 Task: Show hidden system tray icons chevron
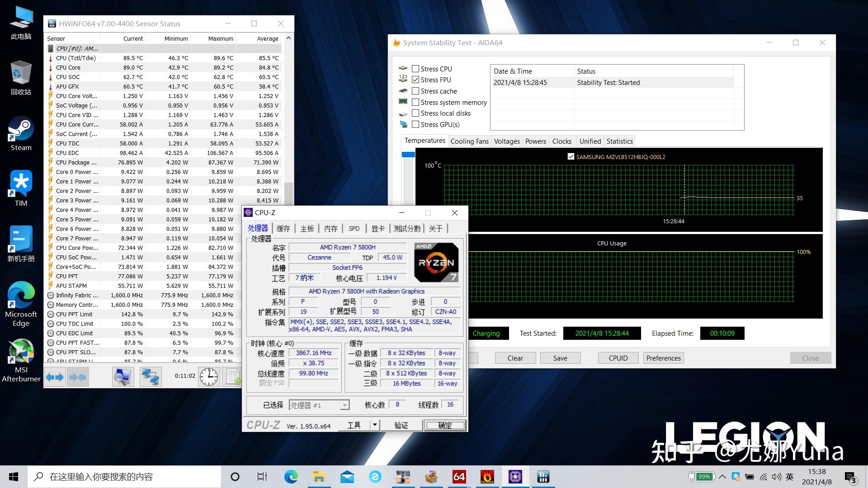coord(722,477)
